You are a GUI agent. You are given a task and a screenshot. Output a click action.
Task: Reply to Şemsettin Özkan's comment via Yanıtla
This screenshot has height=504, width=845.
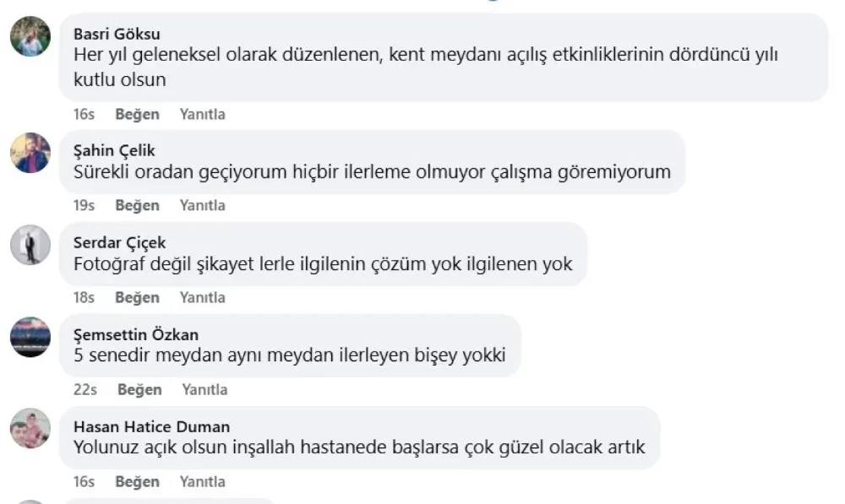click(x=204, y=389)
